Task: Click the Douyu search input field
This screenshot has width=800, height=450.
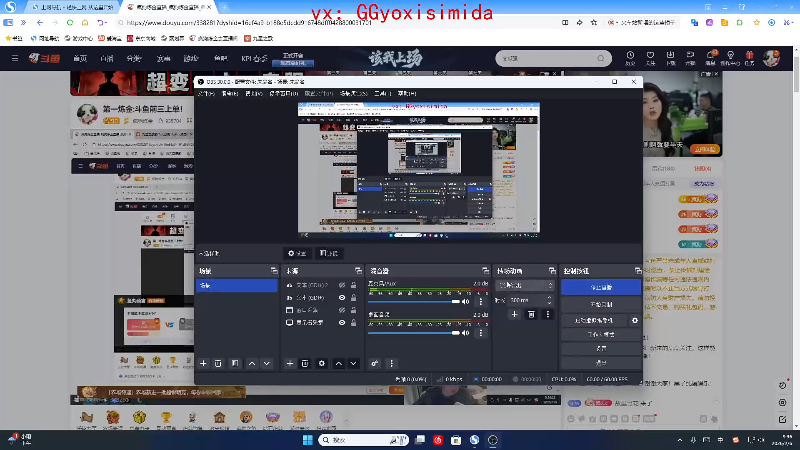Action: (x=547, y=58)
